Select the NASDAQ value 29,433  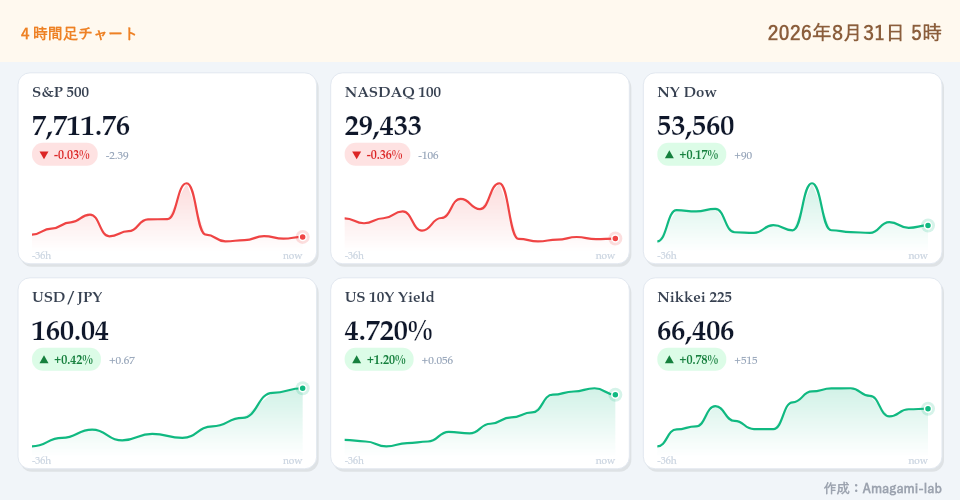point(383,126)
